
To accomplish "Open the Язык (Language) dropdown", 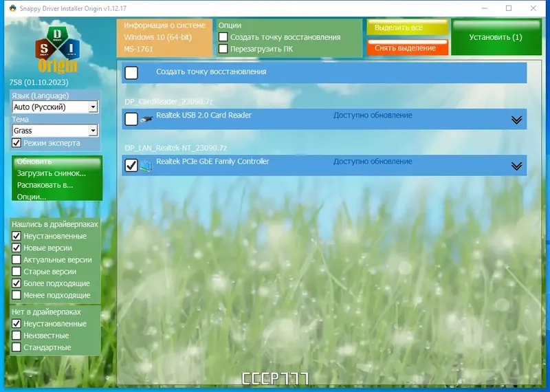I will tap(55, 107).
